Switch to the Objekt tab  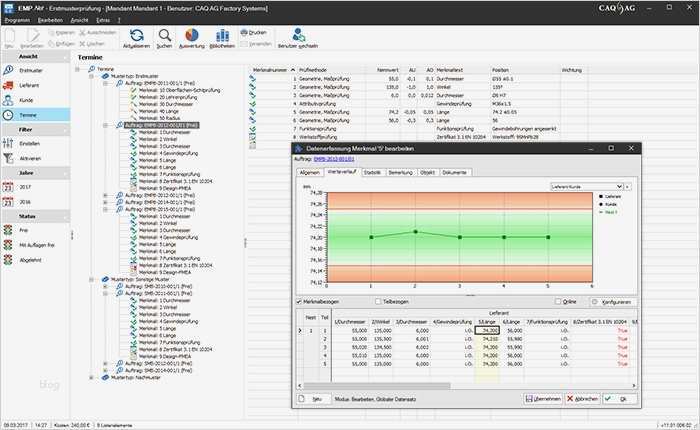427,172
